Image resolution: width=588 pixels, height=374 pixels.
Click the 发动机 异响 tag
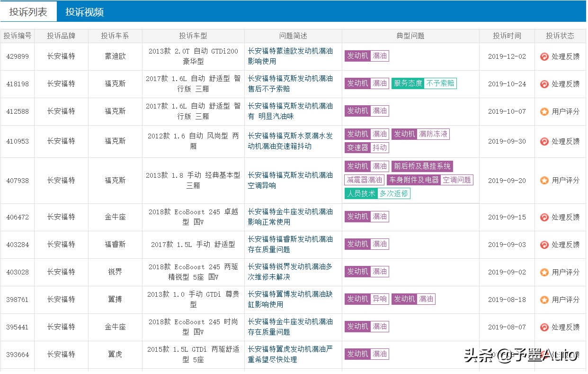(367, 299)
